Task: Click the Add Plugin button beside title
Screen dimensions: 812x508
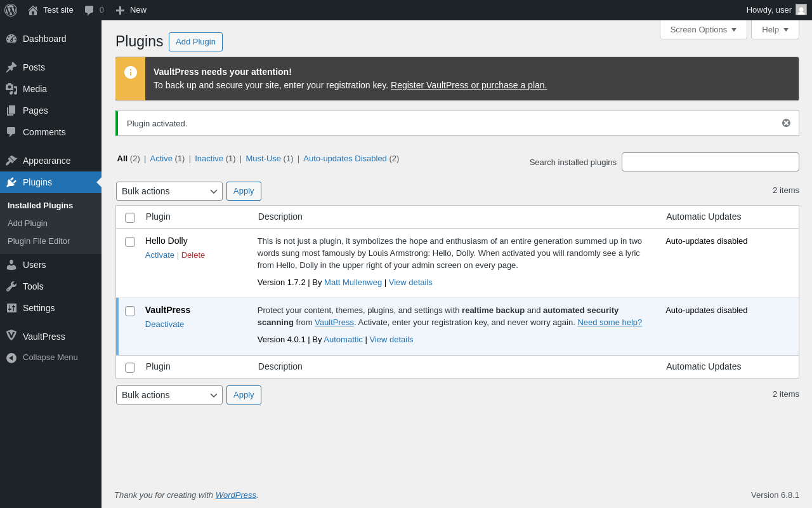Action: (195, 42)
